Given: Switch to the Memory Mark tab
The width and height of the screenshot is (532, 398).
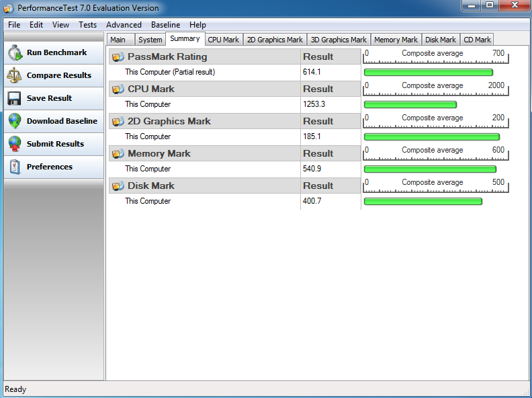Looking at the screenshot, I should [396, 40].
